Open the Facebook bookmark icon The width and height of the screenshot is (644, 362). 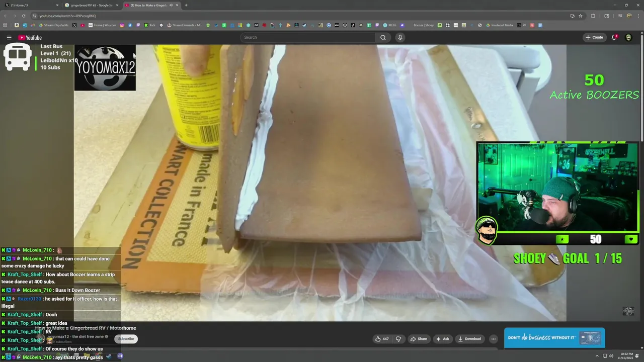(130, 25)
